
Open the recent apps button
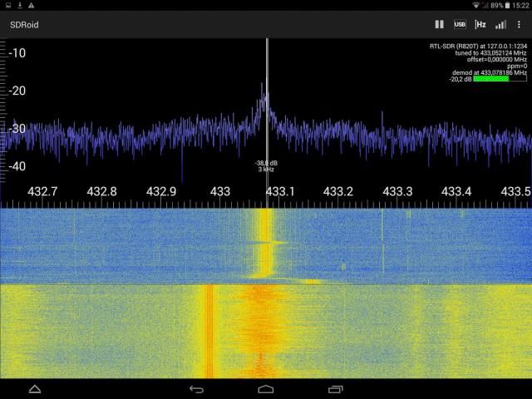click(335, 389)
